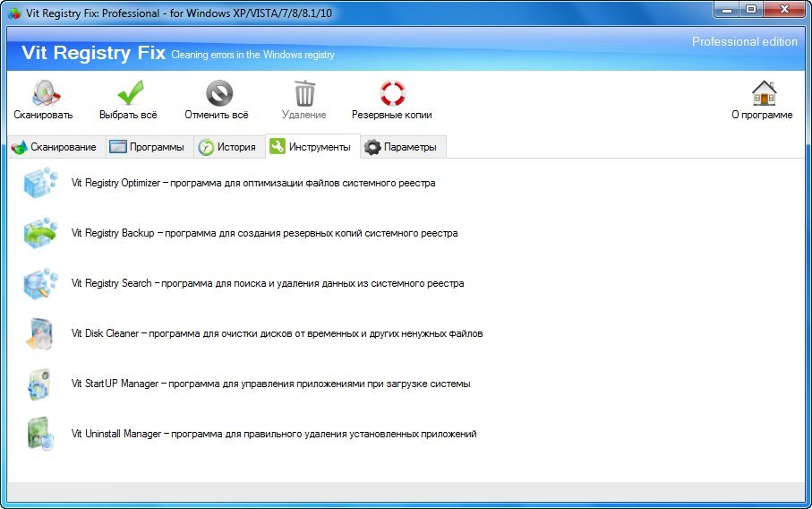
Task: Launch Vit Uninstall Manager via its icon
Action: 40,434
